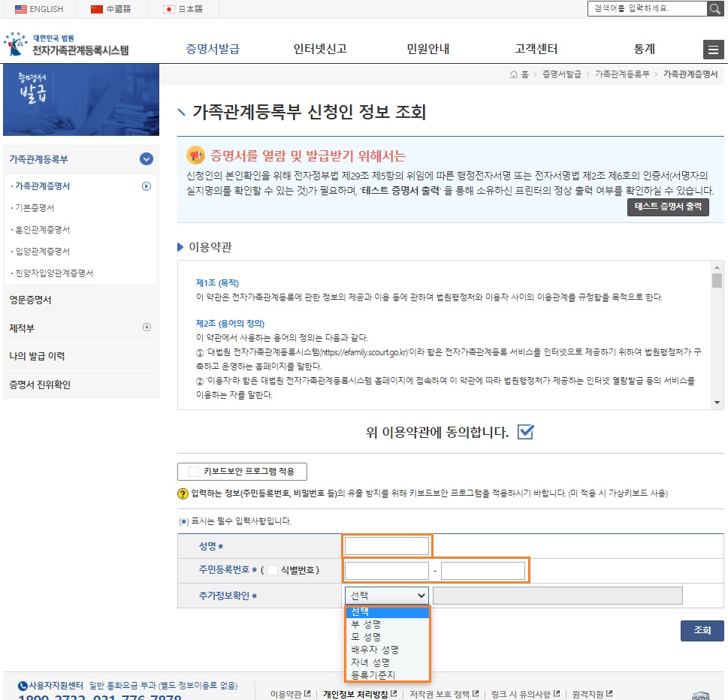Click the terms box scrollbar thumb
Screen dimensions: 728x700
pyautogui.click(x=717, y=280)
